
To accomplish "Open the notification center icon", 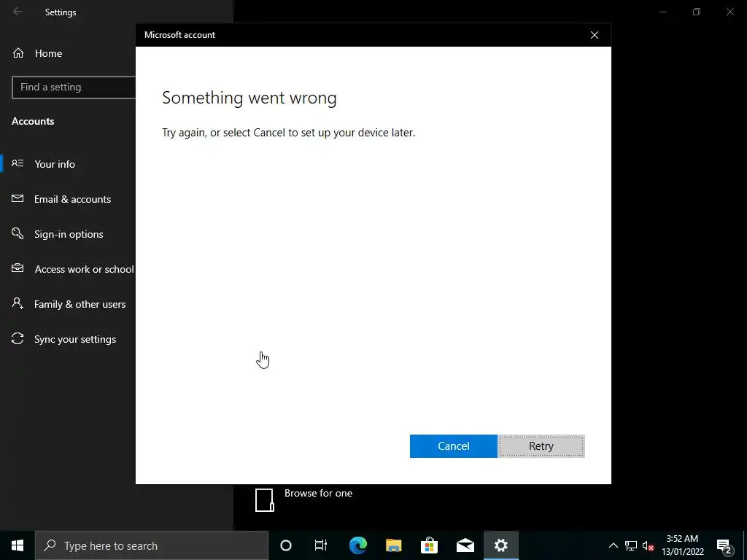I will [x=724, y=545].
